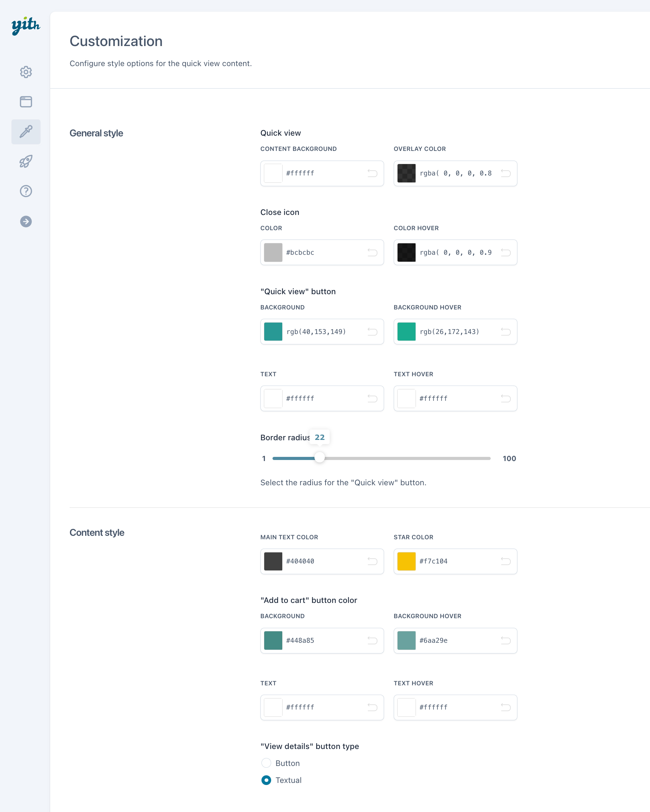Open the Star Color yellow swatch
This screenshot has width=650, height=812.
pyautogui.click(x=406, y=561)
